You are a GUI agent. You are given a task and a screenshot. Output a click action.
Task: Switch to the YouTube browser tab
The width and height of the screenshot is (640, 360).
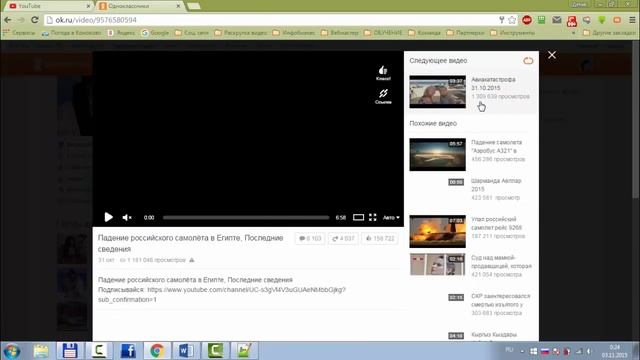(x=48, y=6)
